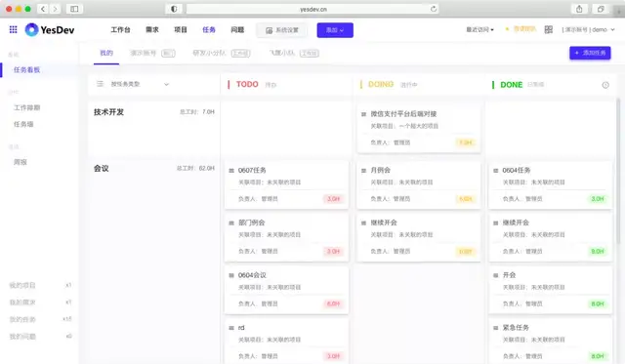Switch to the 研发小分队 tab
The width and height of the screenshot is (625, 364).
222,53
